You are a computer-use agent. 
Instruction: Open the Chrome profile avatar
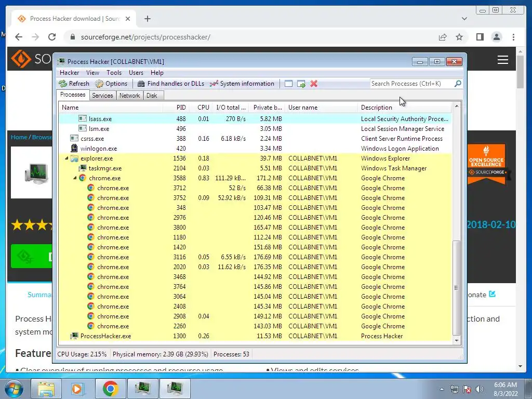coord(496,37)
